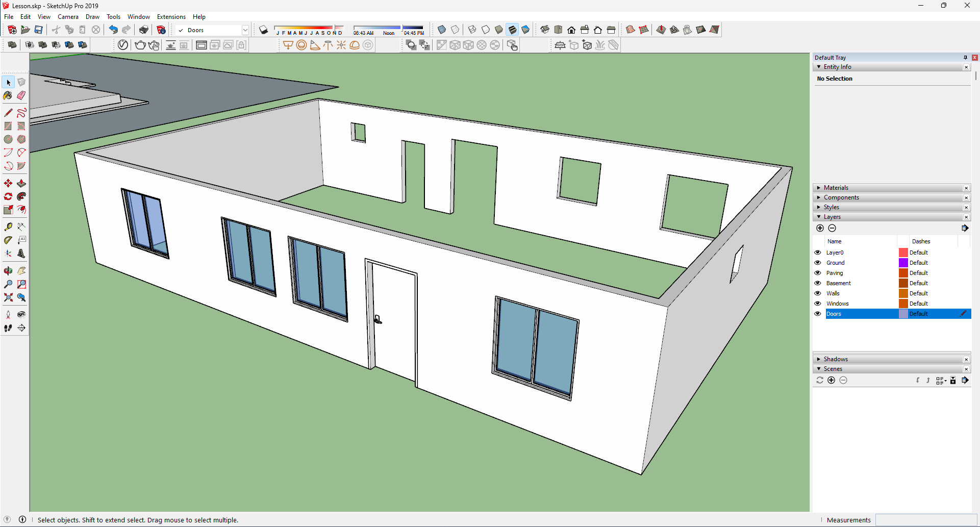This screenshot has width=980, height=527.
Task: Hide the Basement layer
Action: coord(818,283)
